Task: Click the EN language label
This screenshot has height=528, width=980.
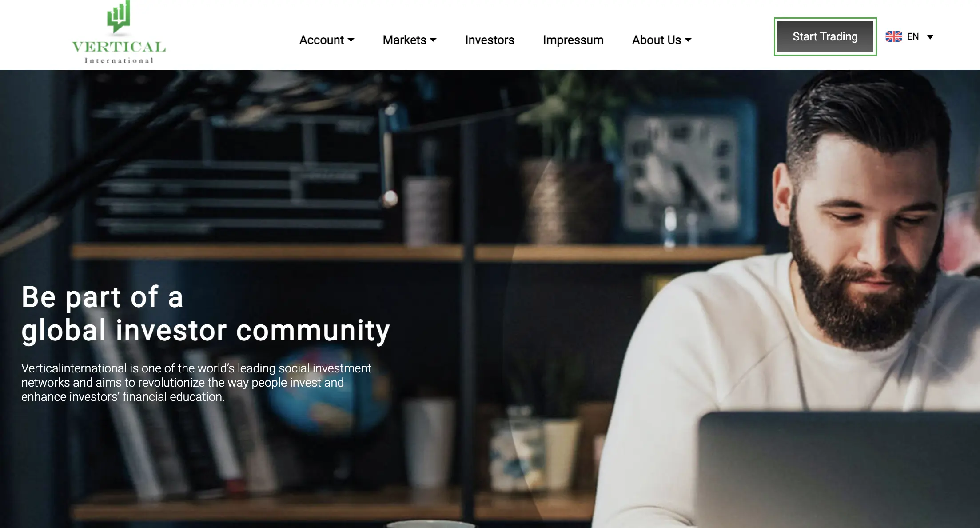Action: (x=913, y=36)
